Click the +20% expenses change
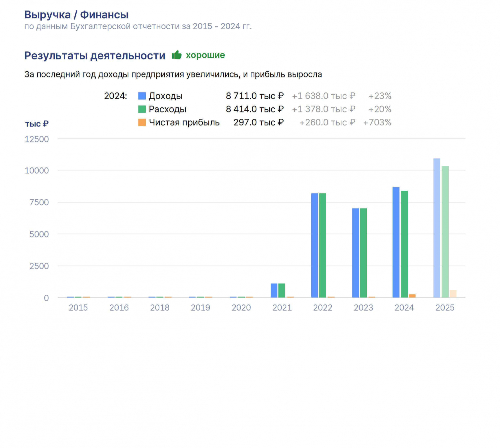Viewport: 500px width, 448px height. click(x=380, y=109)
